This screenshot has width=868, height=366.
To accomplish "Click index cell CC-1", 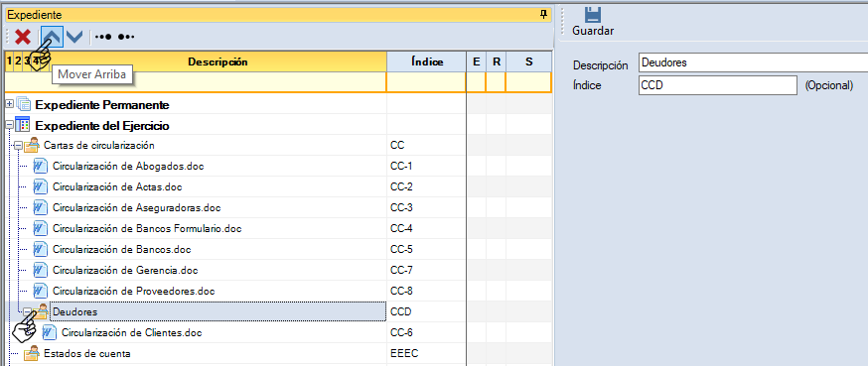I will (426, 166).
